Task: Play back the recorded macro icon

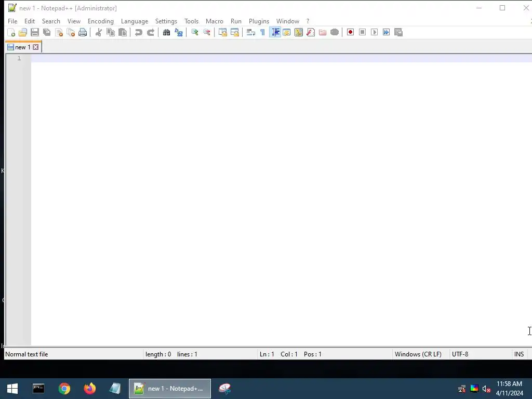Action: [x=374, y=32]
